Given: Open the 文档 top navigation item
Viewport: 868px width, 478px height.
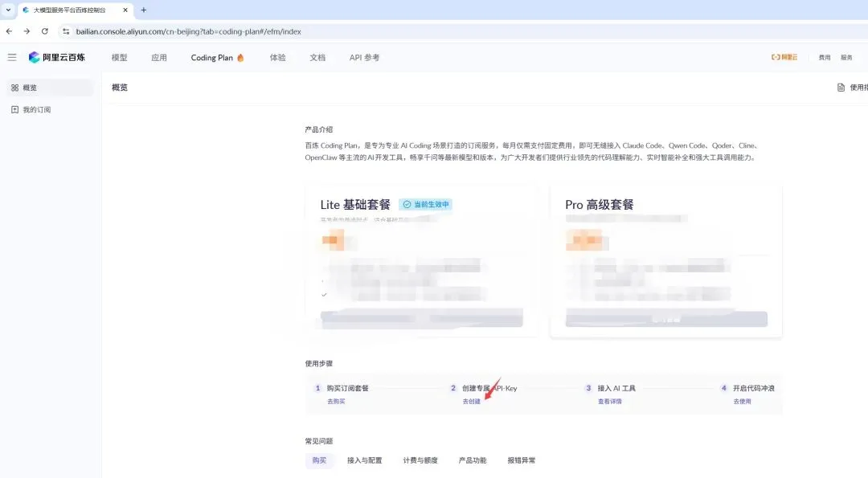Looking at the screenshot, I should [317, 58].
